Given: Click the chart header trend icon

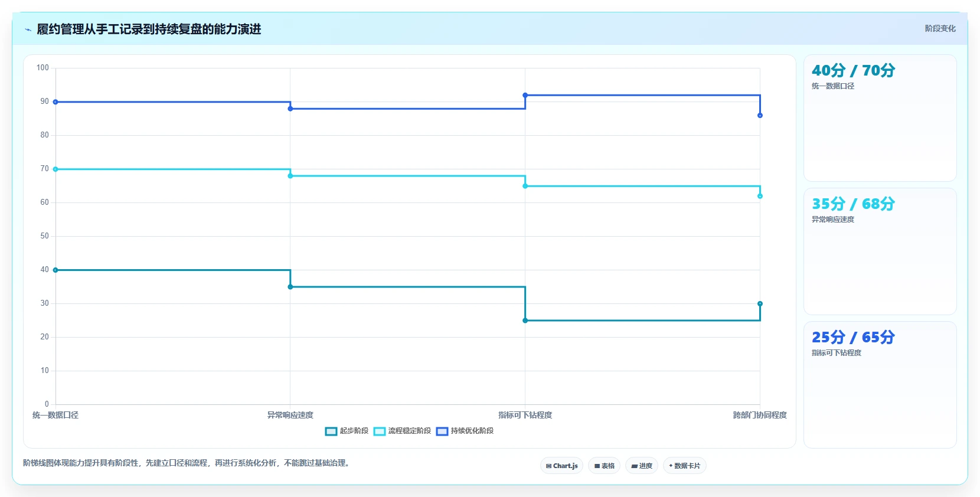Looking at the screenshot, I should (28, 30).
